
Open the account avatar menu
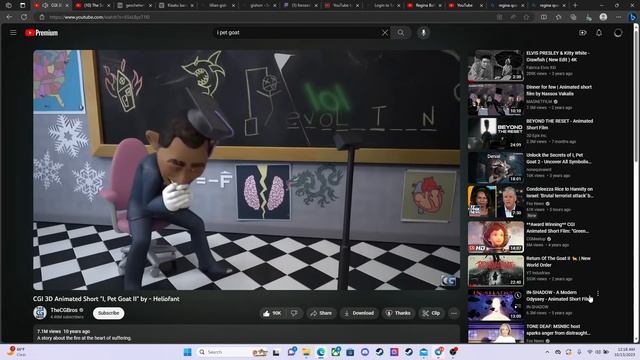pos(618,33)
